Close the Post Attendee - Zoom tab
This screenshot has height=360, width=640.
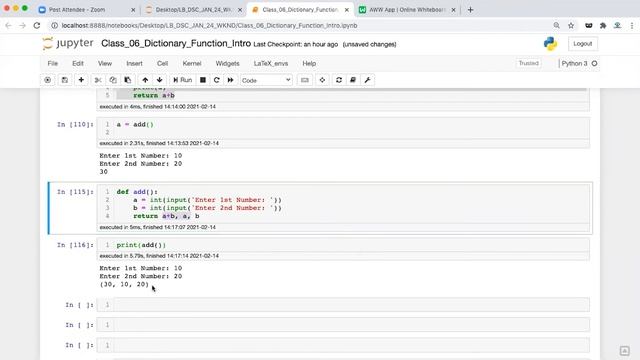tap(133, 10)
